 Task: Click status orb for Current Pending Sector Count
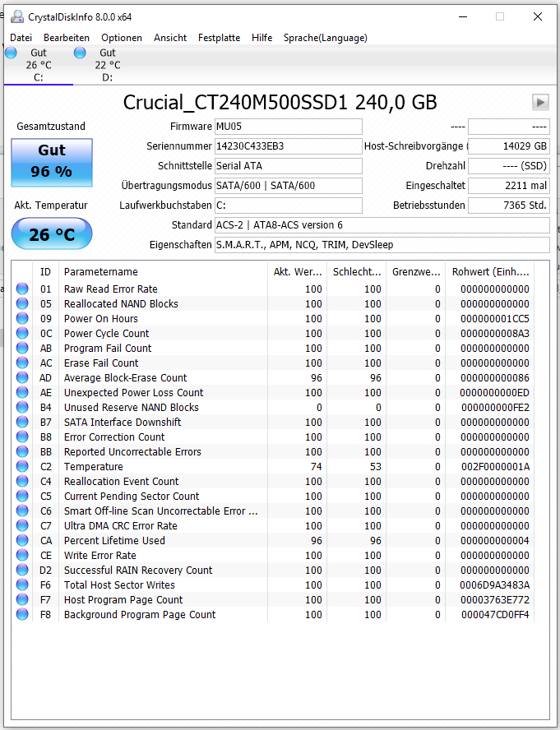(x=22, y=496)
